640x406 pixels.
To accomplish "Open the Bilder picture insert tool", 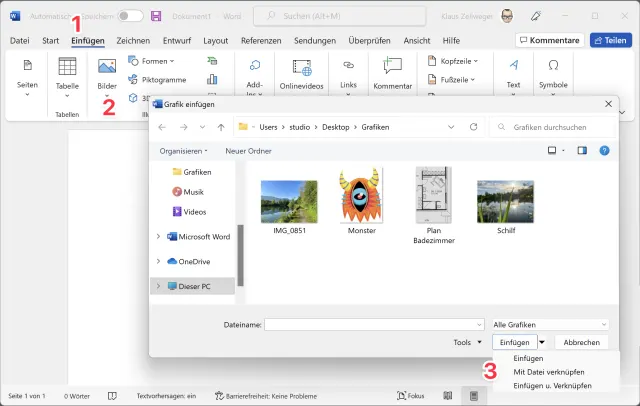I will pyautogui.click(x=107, y=71).
